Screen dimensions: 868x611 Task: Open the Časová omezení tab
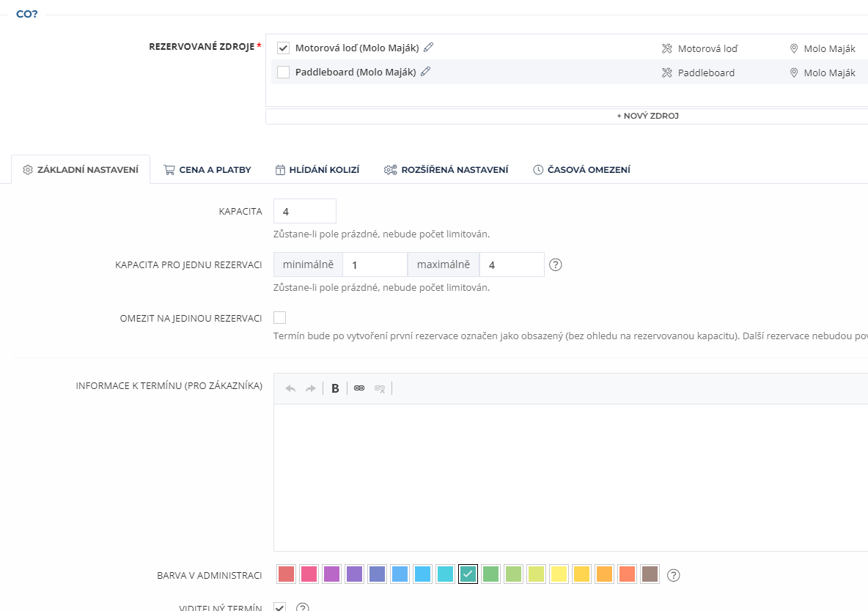click(581, 170)
